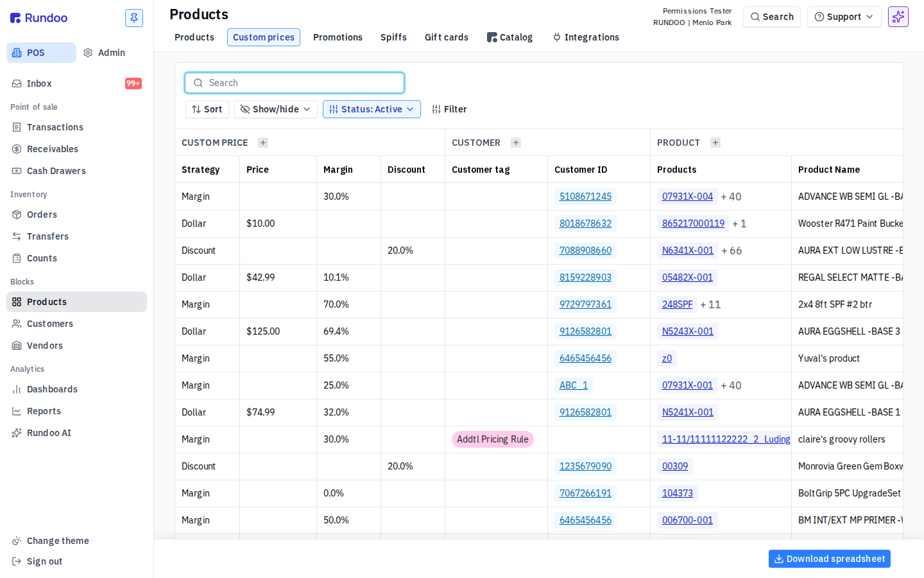Click the Addtl Pricing Rule tag

[x=493, y=439]
